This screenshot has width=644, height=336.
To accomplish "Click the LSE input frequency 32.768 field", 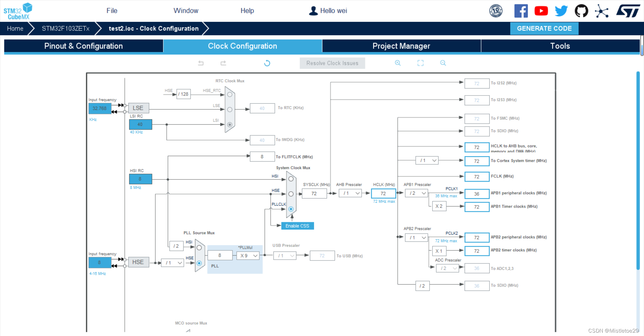I will 100,108.
